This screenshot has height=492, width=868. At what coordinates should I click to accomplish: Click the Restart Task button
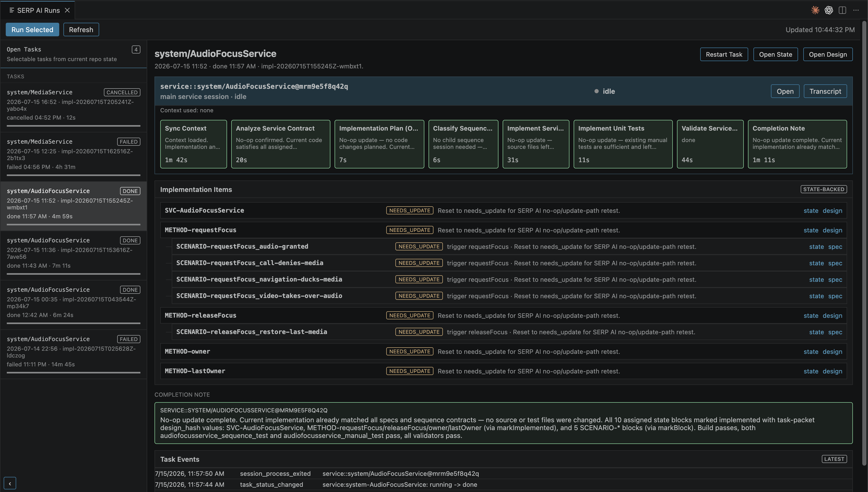pyautogui.click(x=724, y=54)
